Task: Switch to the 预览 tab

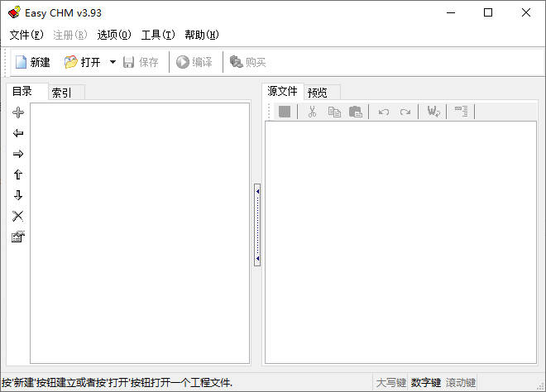Action: [x=322, y=93]
